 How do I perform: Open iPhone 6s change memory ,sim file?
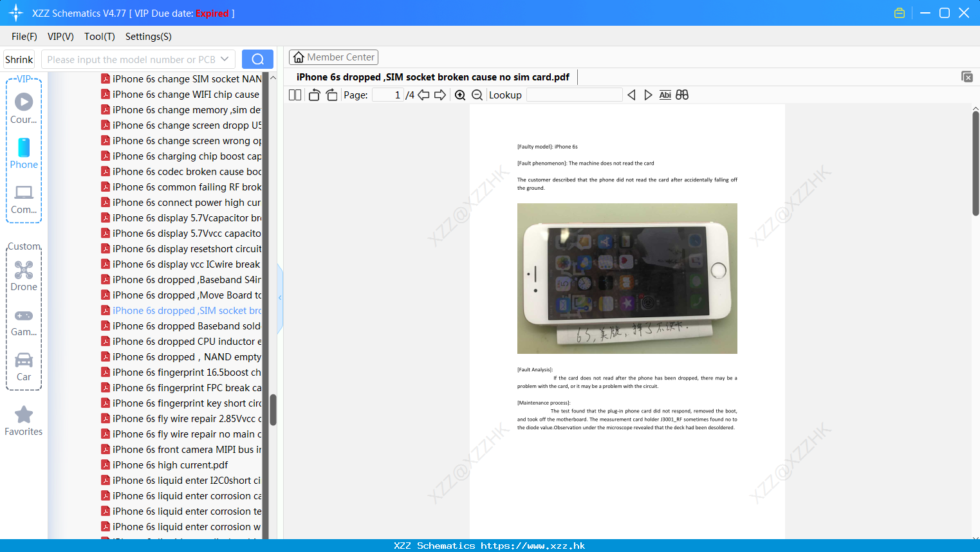pos(181,110)
